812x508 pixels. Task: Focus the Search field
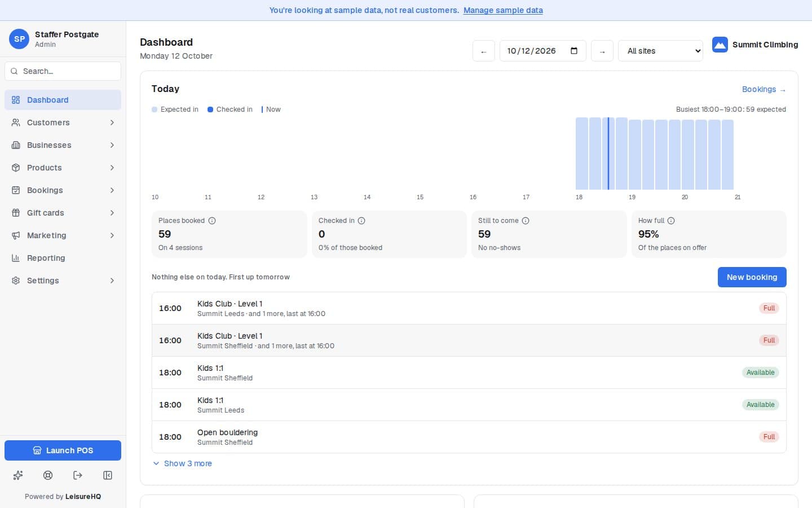pos(63,71)
